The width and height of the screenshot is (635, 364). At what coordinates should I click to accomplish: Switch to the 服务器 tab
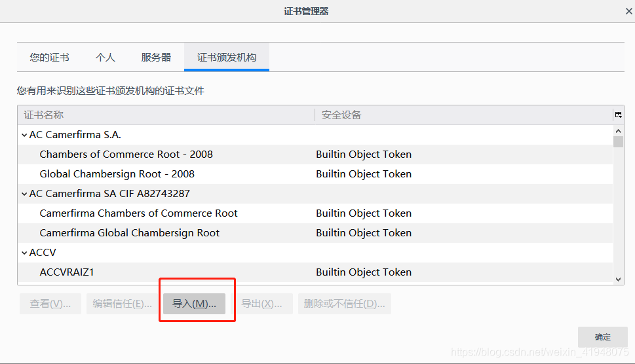(156, 58)
